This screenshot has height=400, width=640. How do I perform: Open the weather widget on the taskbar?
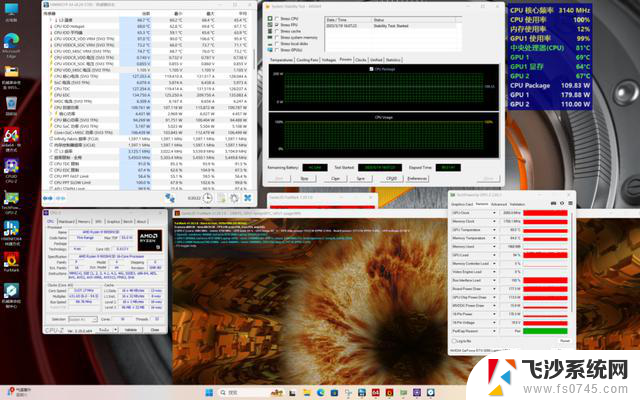point(18,393)
